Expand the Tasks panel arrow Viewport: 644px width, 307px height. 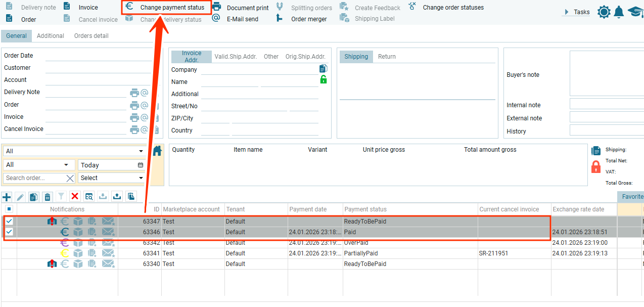567,12
